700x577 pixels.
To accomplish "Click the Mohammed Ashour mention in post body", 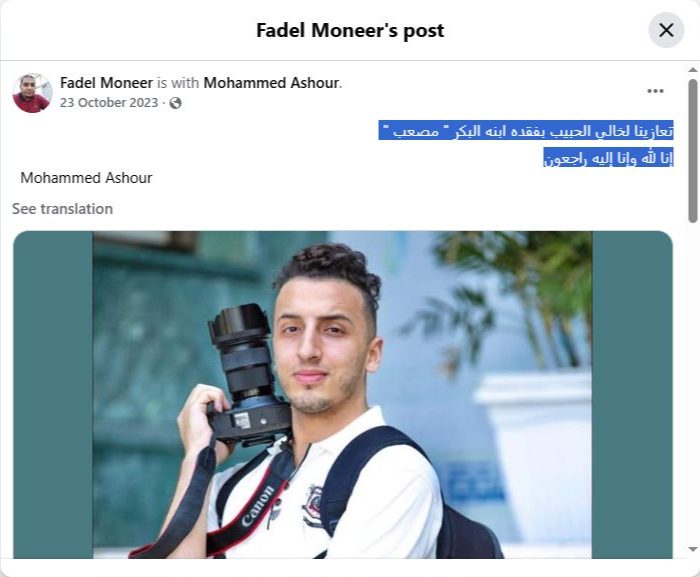I will point(86,178).
